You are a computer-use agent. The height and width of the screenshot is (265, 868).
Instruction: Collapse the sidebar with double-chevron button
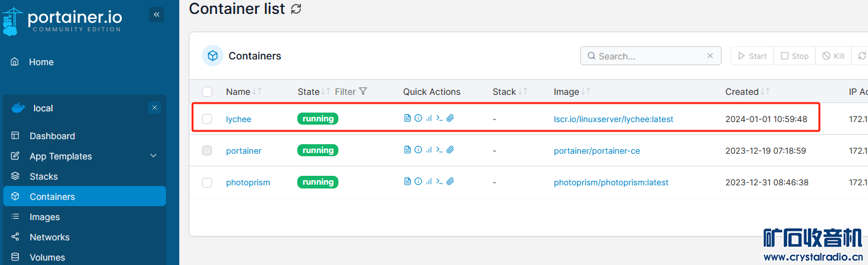coord(157,15)
